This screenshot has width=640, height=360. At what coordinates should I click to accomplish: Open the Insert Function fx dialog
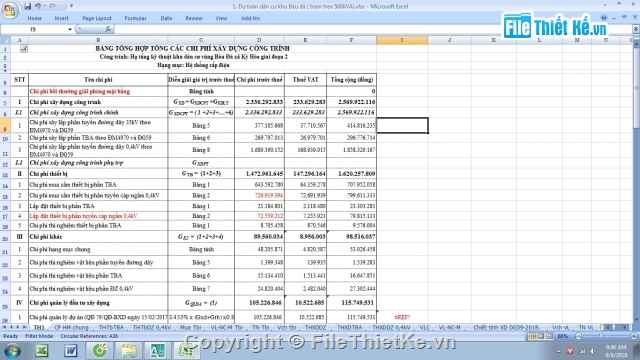108,29
